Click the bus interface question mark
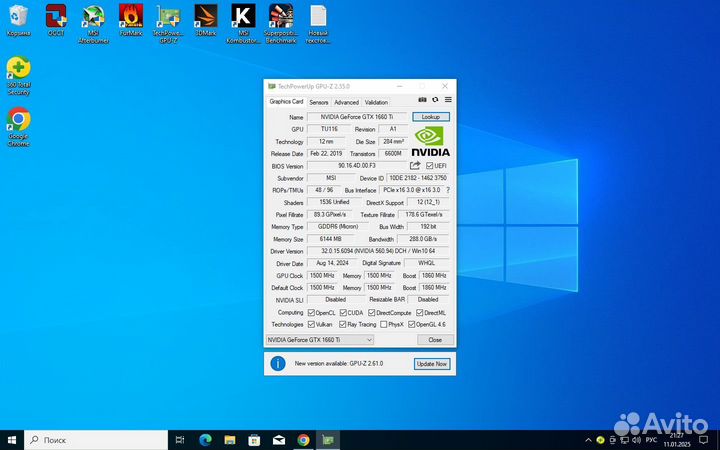720x450 pixels. [x=448, y=190]
